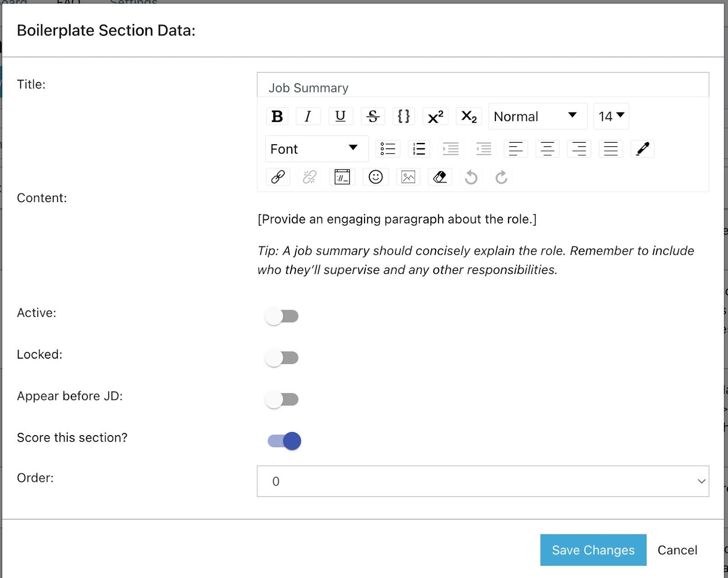Open the Order dropdown
Screen dimensions: 728x578
coord(483,481)
